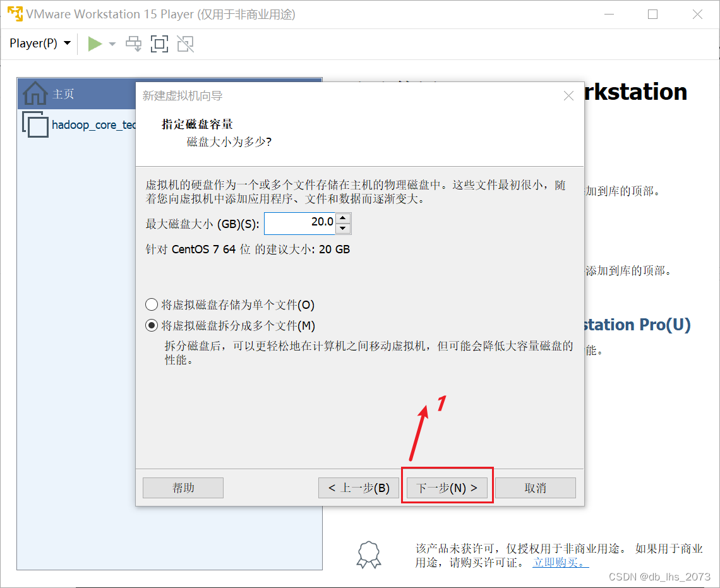Click the Unity mode toolbar icon
This screenshot has width=720, height=588.
[186, 44]
